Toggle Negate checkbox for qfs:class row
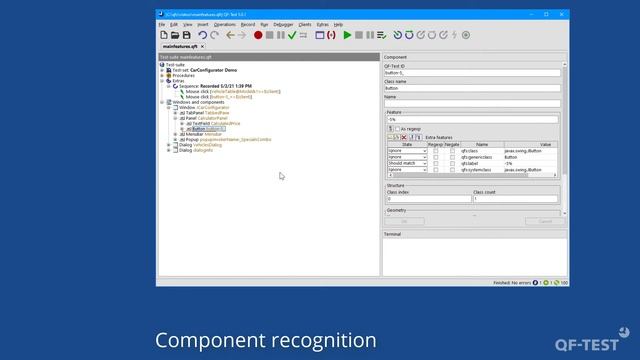640x360 pixels. 452,151
